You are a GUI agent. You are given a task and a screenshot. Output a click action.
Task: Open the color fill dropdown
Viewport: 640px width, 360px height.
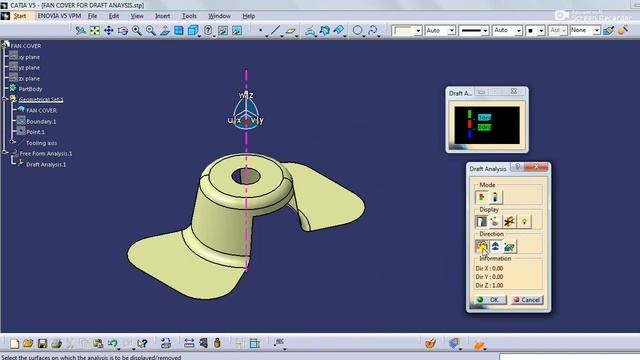418,31
